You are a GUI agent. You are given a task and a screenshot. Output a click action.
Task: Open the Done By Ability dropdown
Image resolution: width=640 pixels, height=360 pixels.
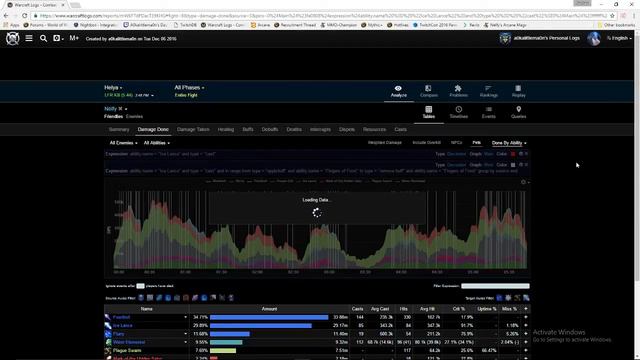(x=509, y=143)
